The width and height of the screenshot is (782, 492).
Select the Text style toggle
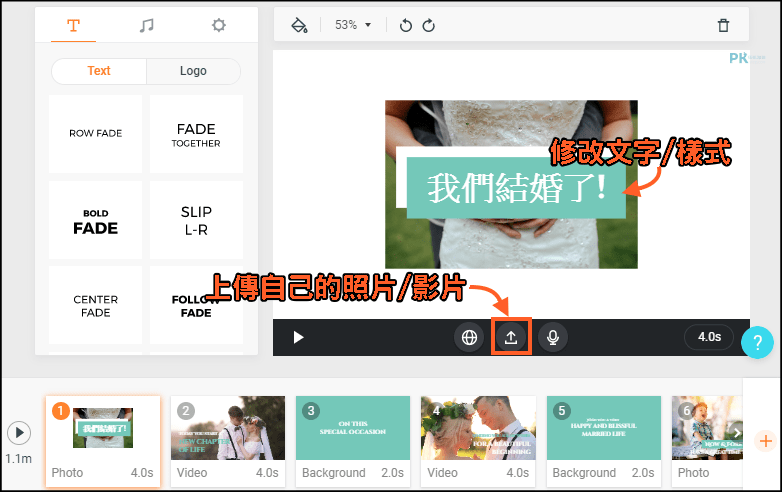coord(99,71)
